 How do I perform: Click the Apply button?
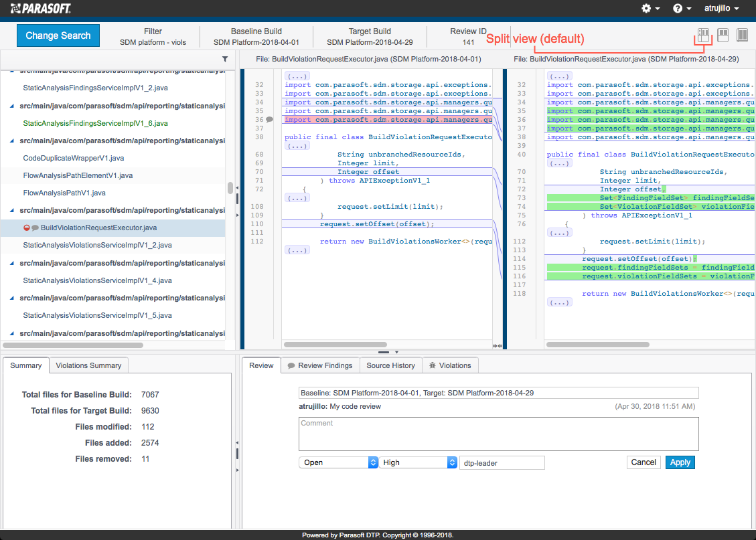[680, 462]
